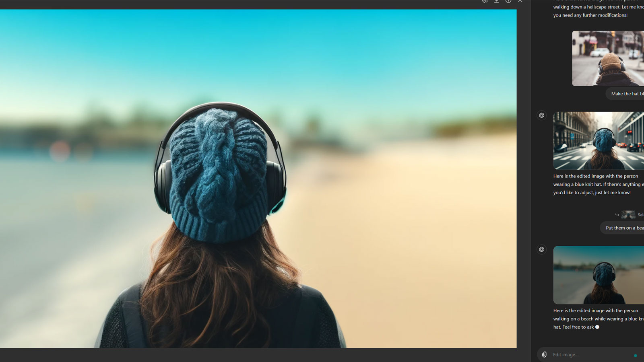
Task: Click the reply arrow icon near selection thumbnail
Action: (617, 215)
